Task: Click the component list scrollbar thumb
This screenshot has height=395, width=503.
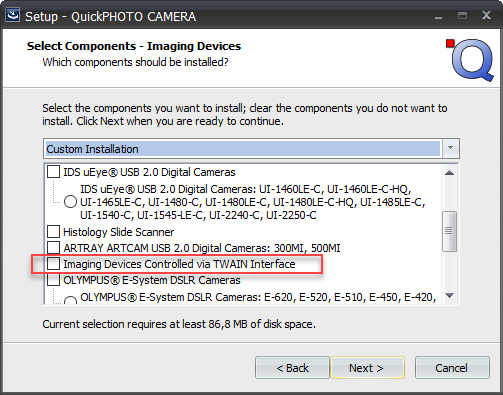Action: (x=449, y=231)
